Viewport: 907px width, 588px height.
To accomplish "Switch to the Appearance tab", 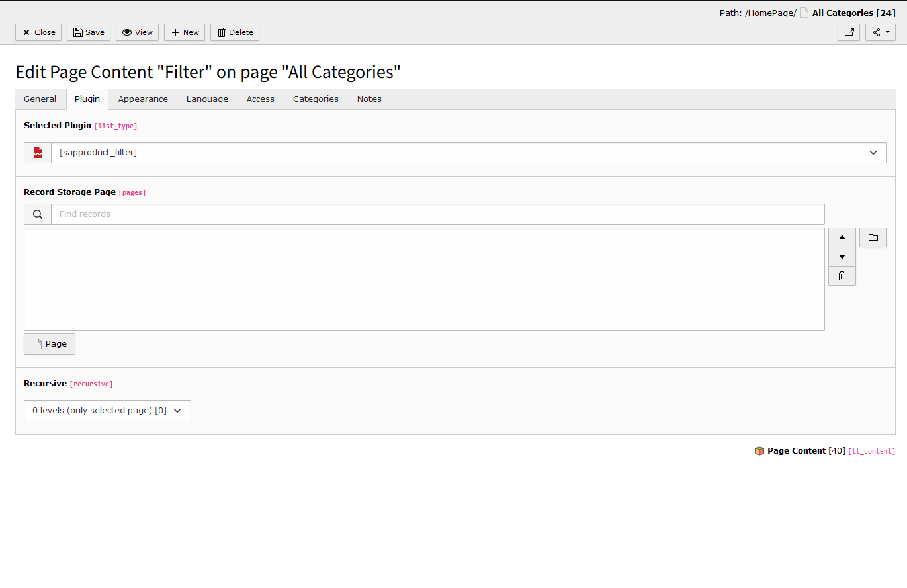I will pyautogui.click(x=143, y=99).
